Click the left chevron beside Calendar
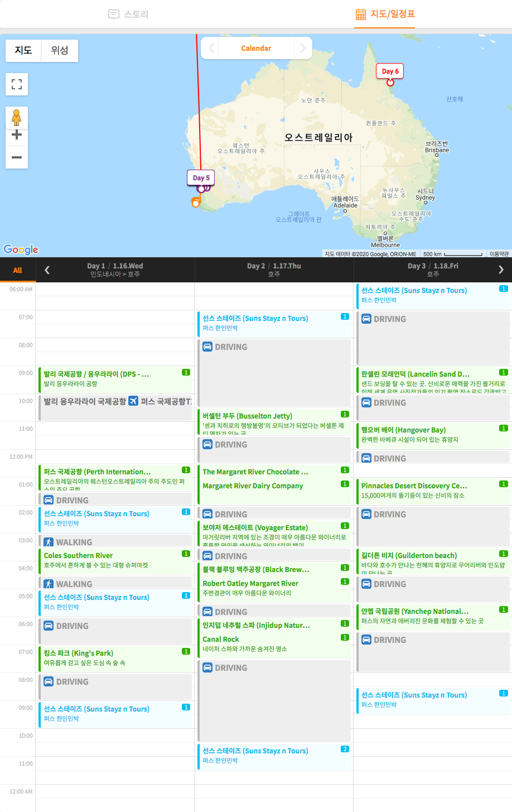Screen dimensions: 512x812 210,48
